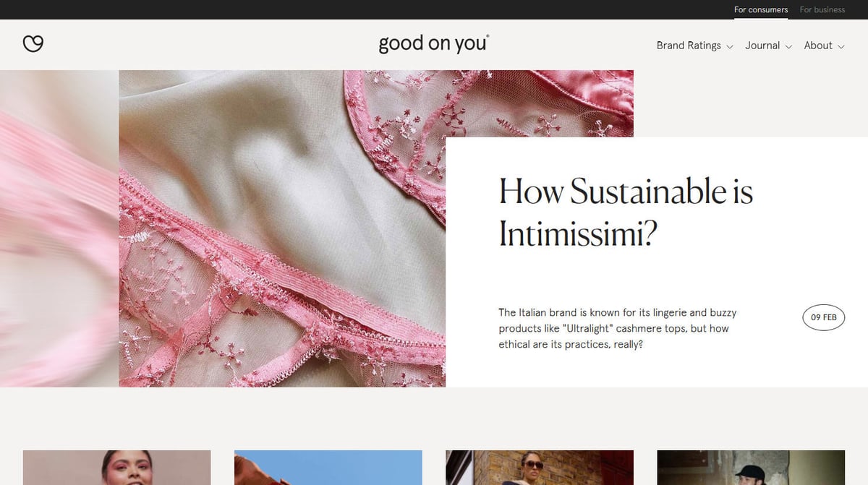
Task: Switch to the For consumers tab
Action: click(x=761, y=9)
